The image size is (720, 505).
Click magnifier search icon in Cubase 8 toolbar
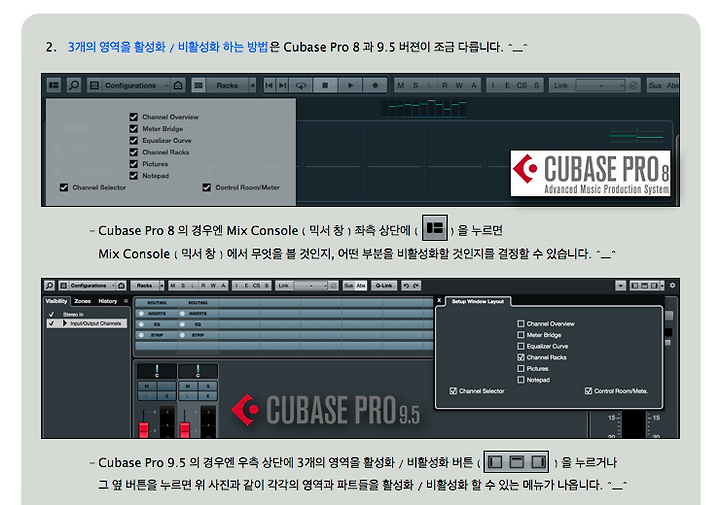coord(73,85)
